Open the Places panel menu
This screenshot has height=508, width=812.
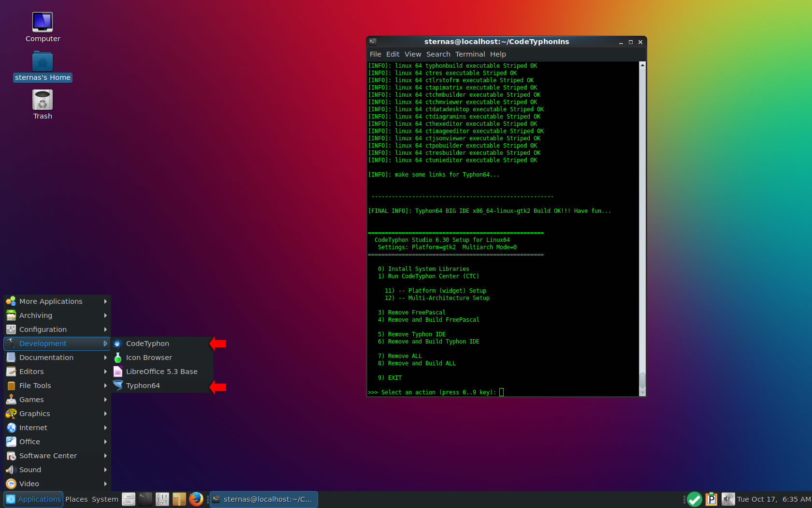(x=76, y=499)
